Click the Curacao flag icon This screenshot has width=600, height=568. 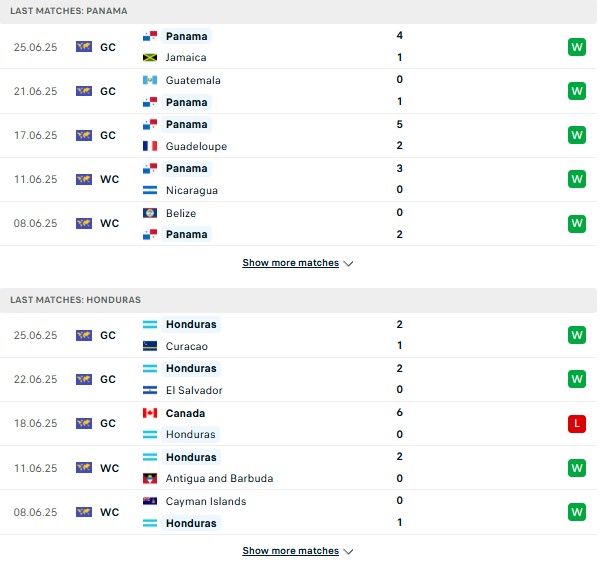click(150, 346)
